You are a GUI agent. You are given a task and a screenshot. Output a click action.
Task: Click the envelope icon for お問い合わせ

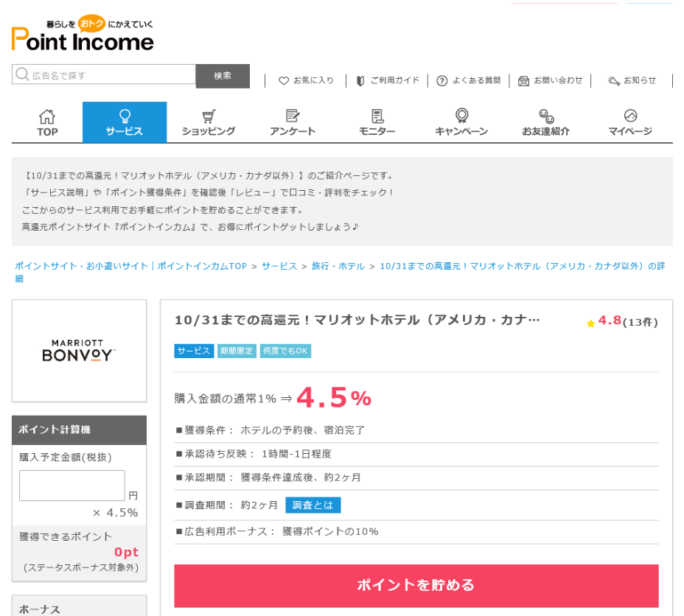pyautogui.click(x=523, y=80)
